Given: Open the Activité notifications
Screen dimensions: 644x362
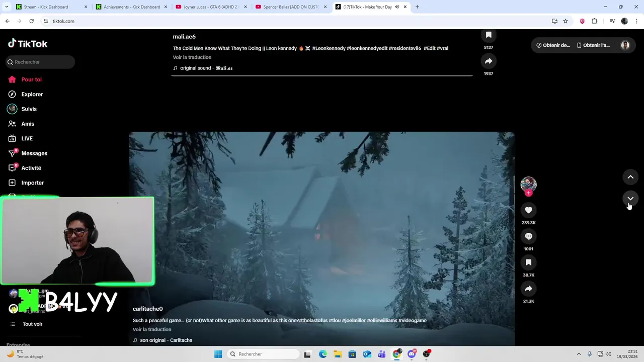Looking at the screenshot, I should pyautogui.click(x=25, y=168).
